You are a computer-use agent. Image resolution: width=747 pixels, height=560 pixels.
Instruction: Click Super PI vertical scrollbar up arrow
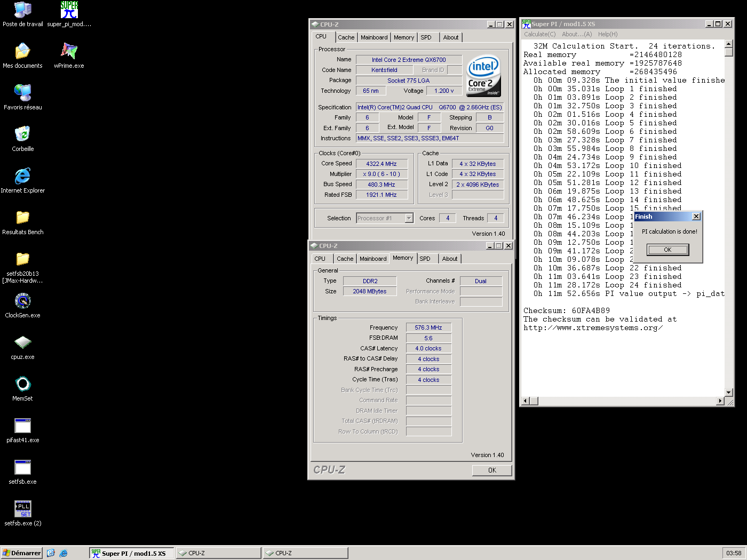click(x=729, y=44)
